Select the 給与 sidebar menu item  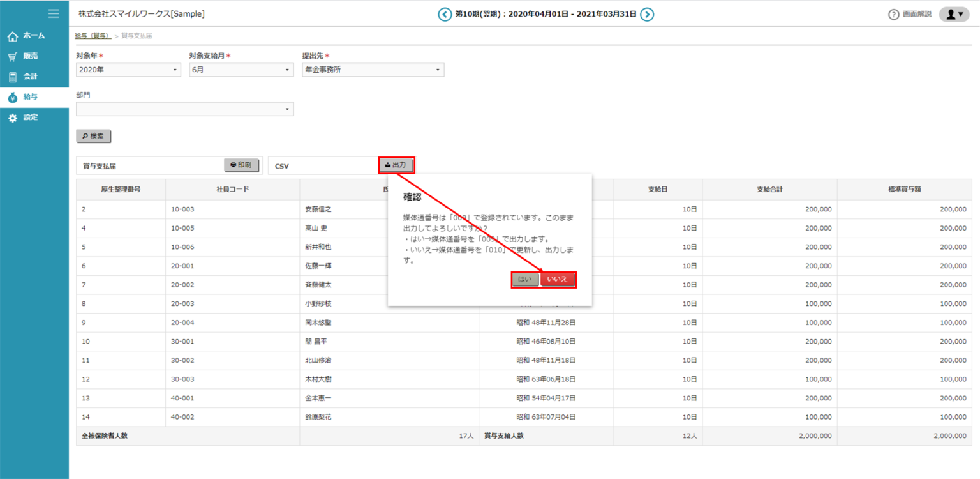point(31,97)
